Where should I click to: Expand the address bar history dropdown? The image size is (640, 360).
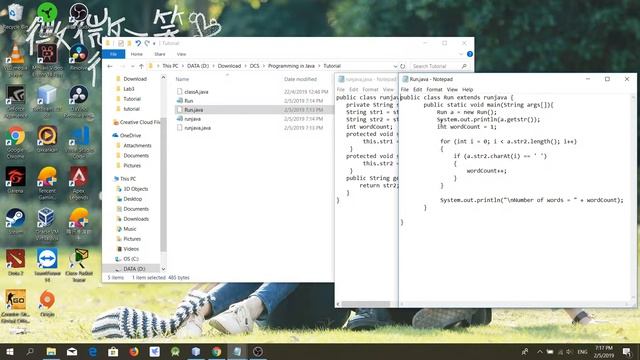tap(395, 66)
